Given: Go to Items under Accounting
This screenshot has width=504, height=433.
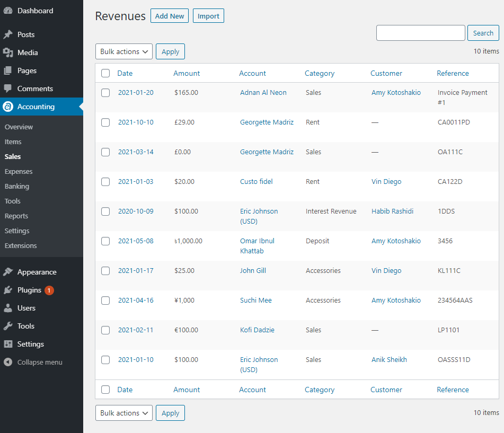Looking at the screenshot, I should tap(13, 142).
